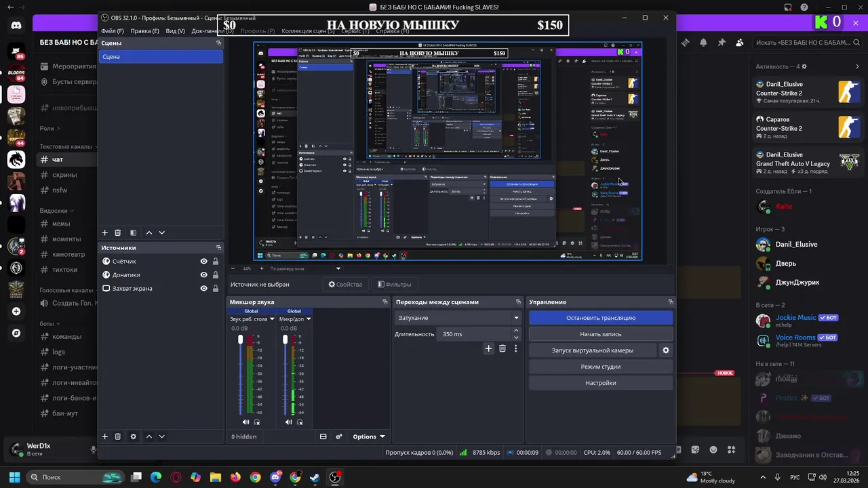
Task: Enable Режим студии
Action: click(x=601, y=367)
